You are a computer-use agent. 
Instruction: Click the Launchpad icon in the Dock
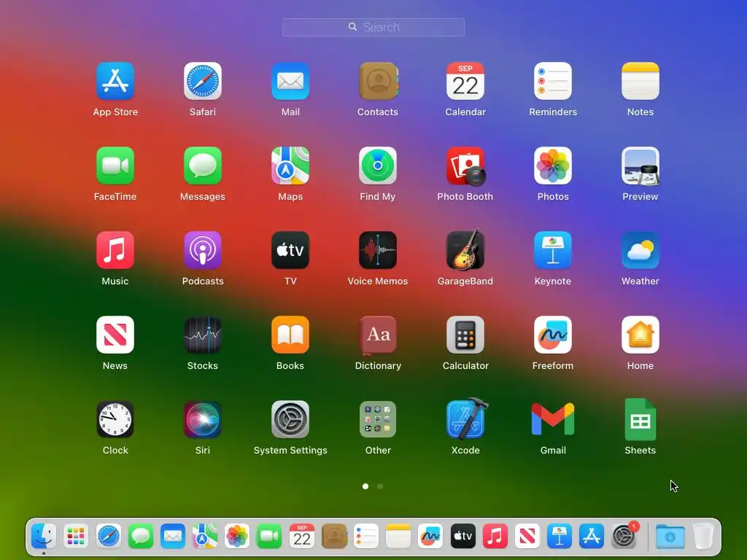pos(76,536)
